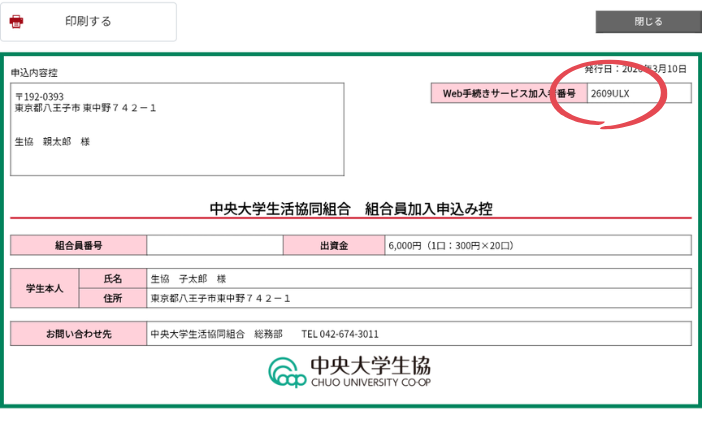Click the TEL 042-674-3011 contact text
This screenshot has height=421, width=702.
[x=340, y=334]
